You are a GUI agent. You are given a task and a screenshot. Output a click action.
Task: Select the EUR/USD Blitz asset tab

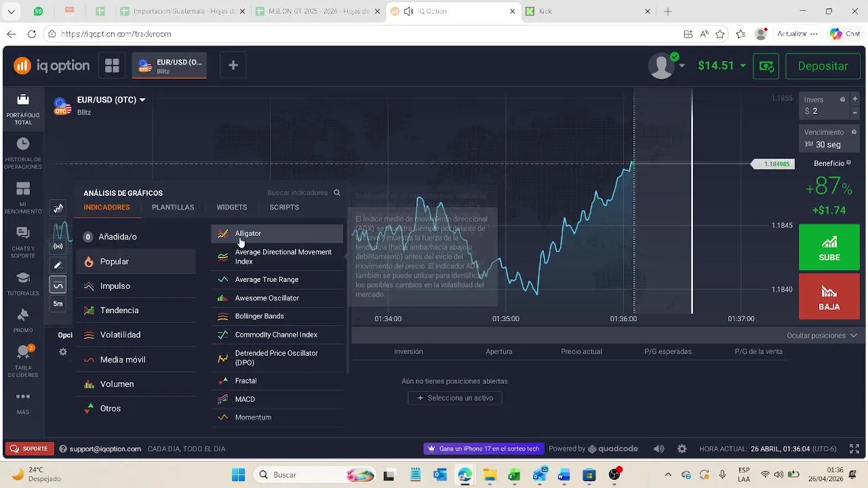[x=170, y=66]
